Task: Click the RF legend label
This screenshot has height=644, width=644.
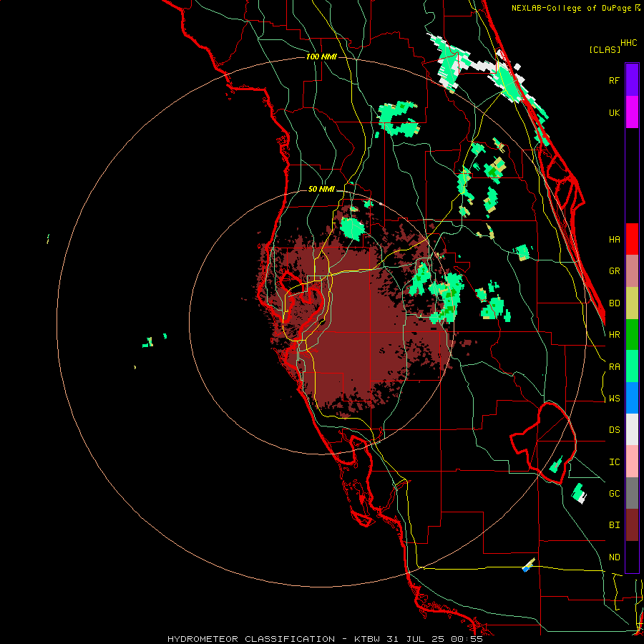Action: pos(614,80)
